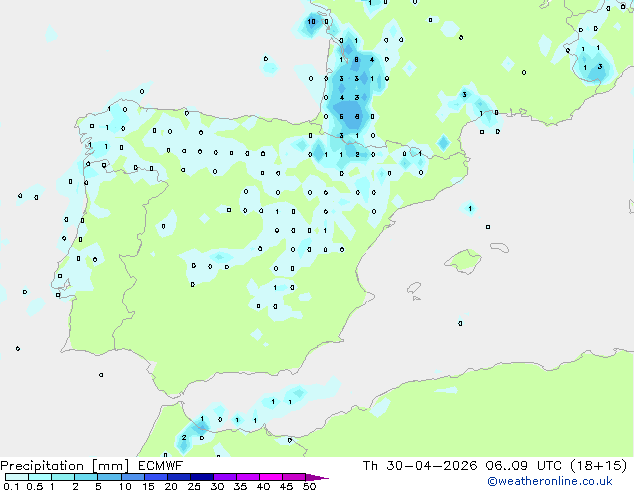
Task: Click the 10–15 mm legend color swatch
Action: (x=132, y=477)
